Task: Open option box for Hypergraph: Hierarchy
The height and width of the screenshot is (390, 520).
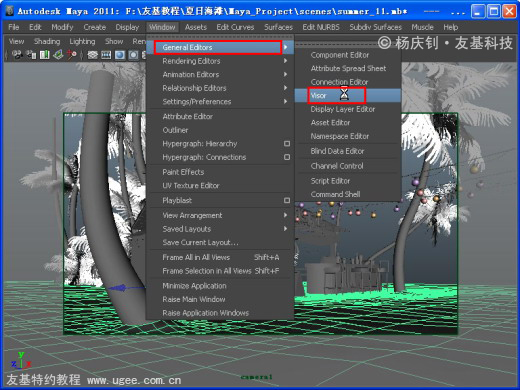Action: [287, 144]
